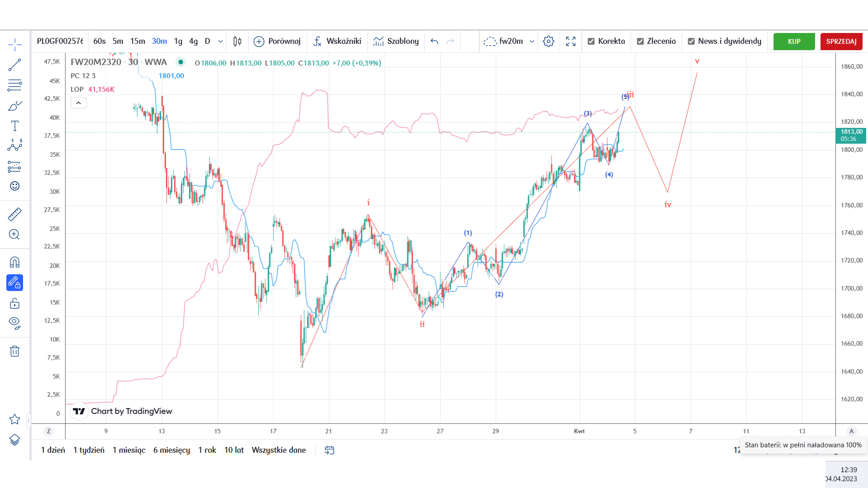Open the go to date calendar icon
868x488 pixels.
(x=330, y=450)
